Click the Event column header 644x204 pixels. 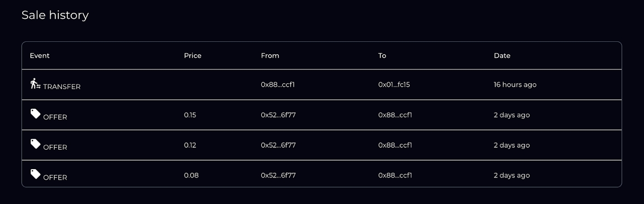point(40,56)
